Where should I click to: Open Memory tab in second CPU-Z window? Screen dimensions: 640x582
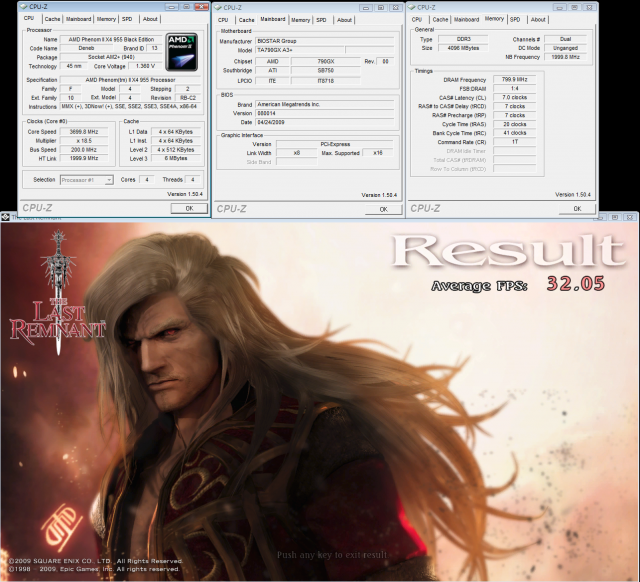pos(301,20)
